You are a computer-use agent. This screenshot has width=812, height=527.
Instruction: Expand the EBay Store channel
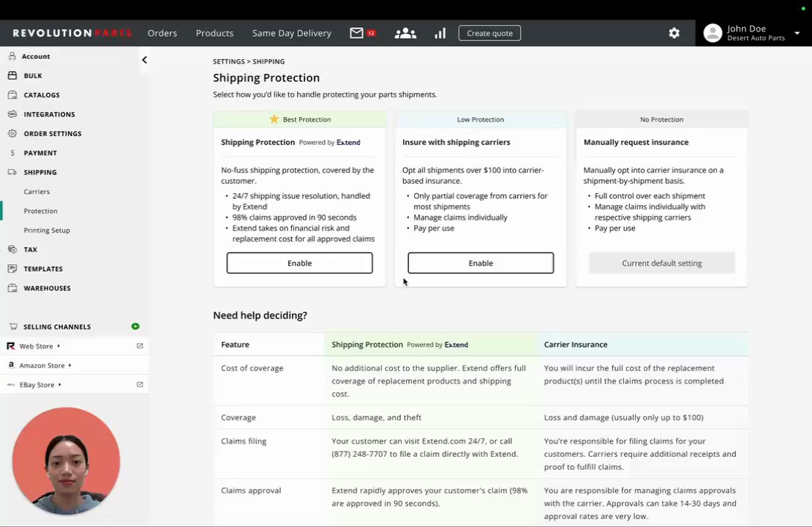pos(59,384)
